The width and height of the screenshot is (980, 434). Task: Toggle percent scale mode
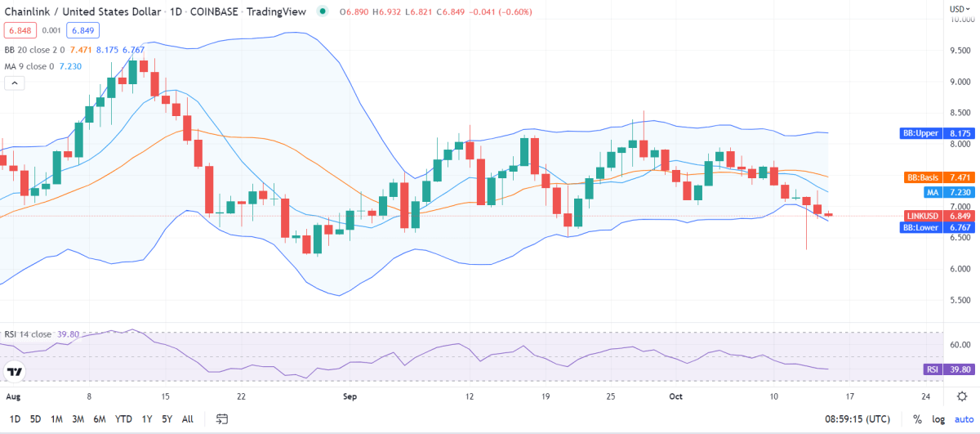click(x=918, y=418)
